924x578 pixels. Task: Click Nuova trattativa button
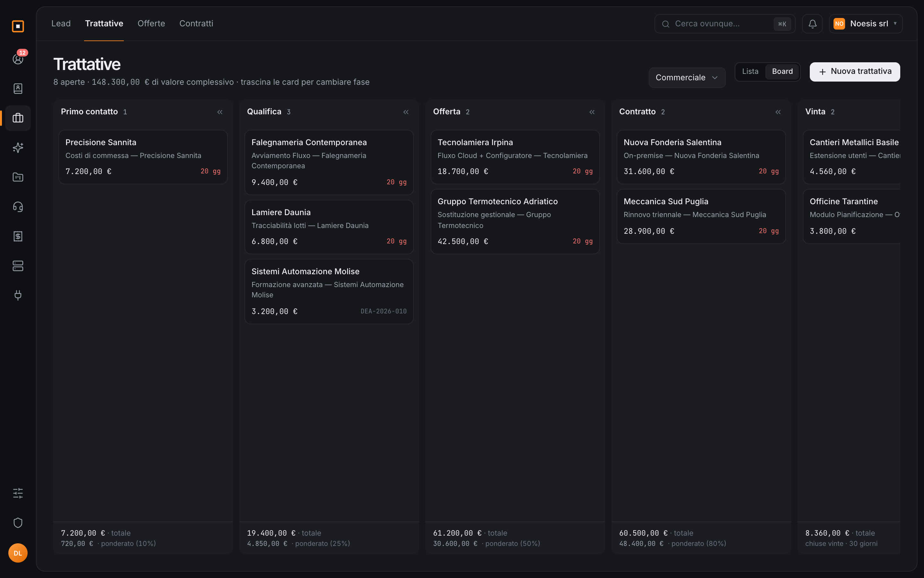click(x=854, y=72)
